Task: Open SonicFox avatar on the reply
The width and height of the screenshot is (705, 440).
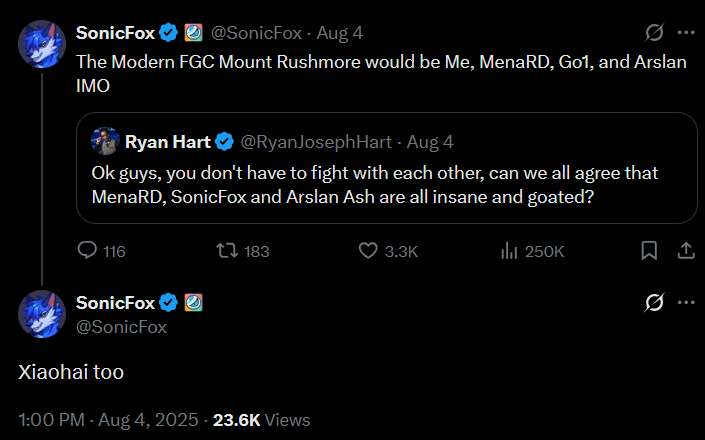Action: (x=42, y=314)
